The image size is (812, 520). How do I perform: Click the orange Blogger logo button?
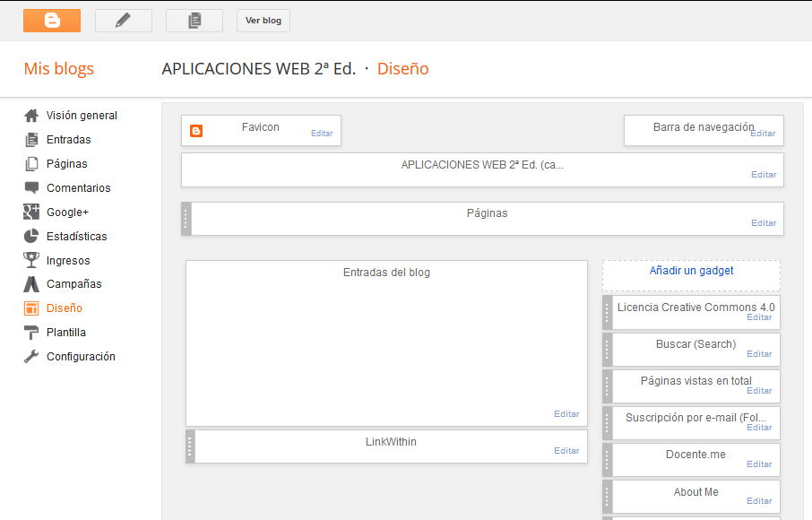pyautogui.click(x=52, y=21)
